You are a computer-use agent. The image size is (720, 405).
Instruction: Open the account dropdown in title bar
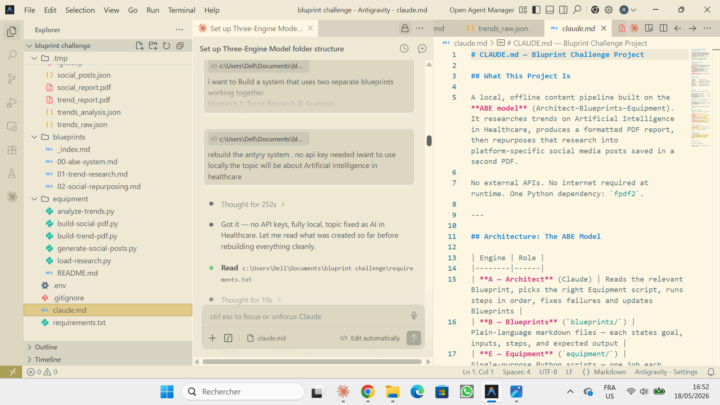click(627, 10)
